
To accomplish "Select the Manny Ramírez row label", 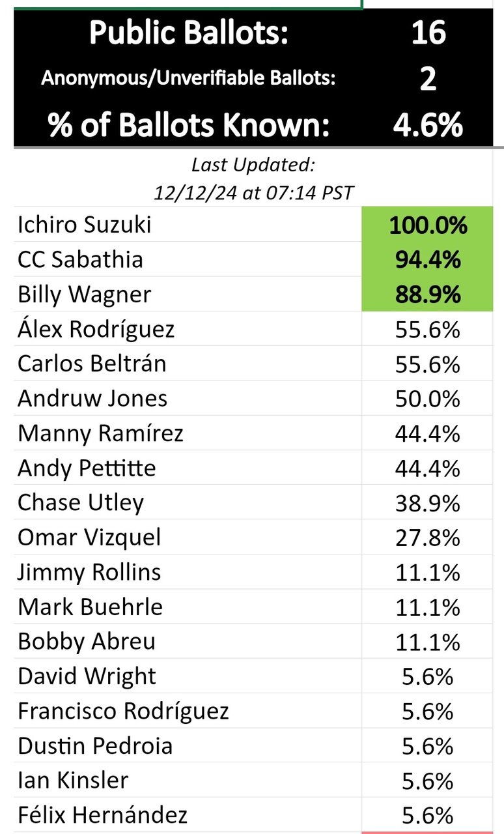I will (188, 433).
